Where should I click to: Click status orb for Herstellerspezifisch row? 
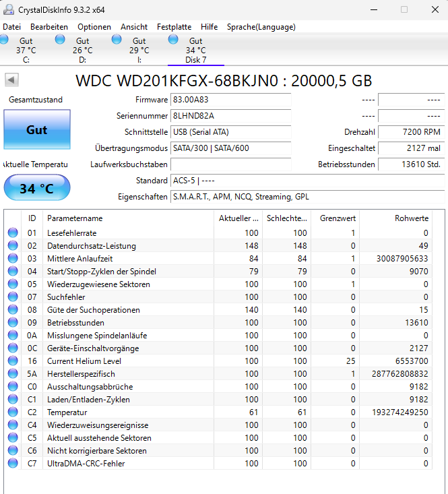(x=13, y=373)
